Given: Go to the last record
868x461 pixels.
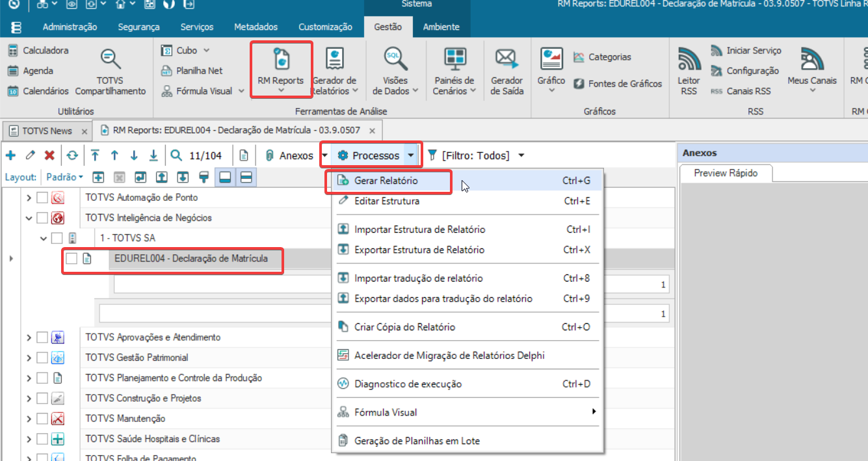Looking at the screenshot, I should point(153,155).
